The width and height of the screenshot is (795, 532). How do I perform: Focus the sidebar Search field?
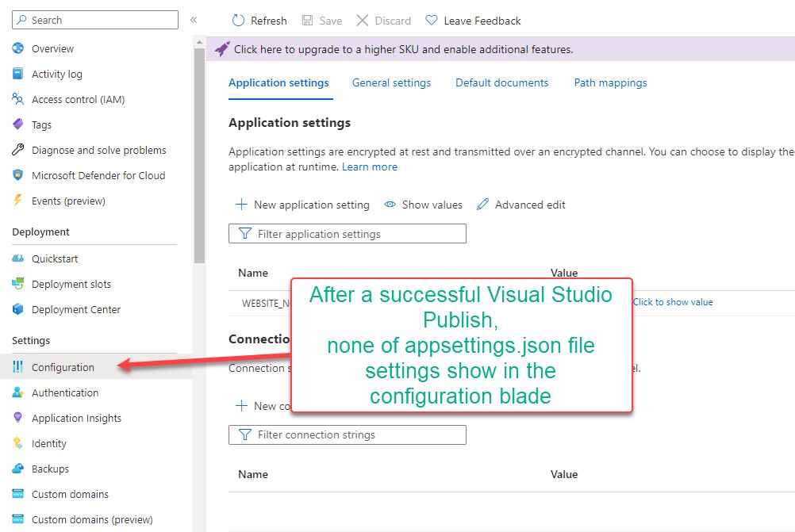pyautogui.click(x=95, y=20)
